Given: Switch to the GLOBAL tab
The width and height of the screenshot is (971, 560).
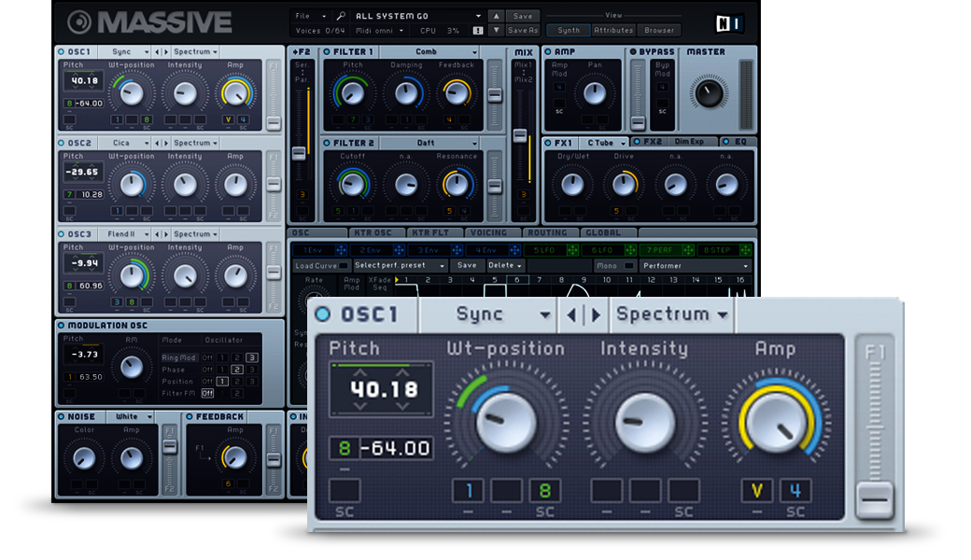Looking at the screenshot, I should tap(608, 232).
